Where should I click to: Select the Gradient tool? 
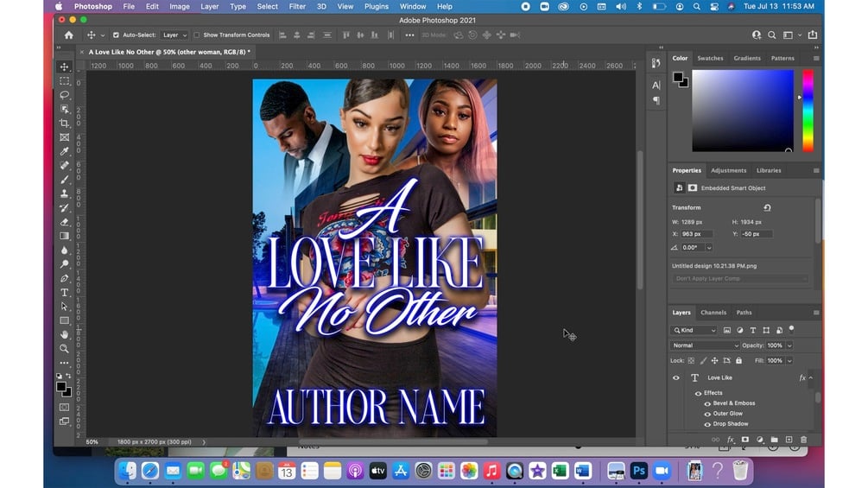point(64,236)
